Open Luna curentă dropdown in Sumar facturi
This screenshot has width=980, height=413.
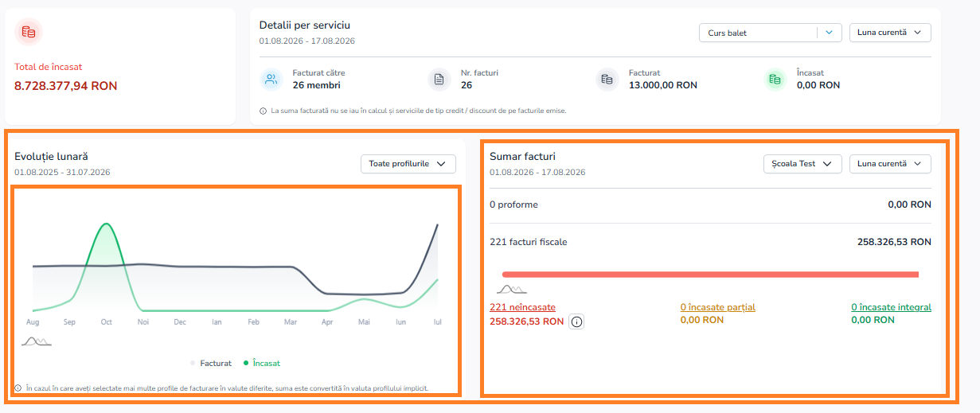tap(890, 164)
